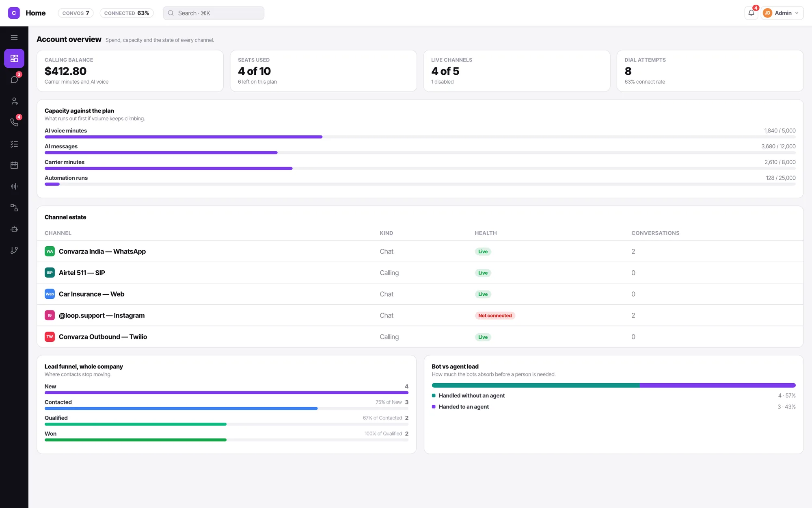Open the calendar icon in sidebar
The image size is (812, 508).
(x=14, y=165)
